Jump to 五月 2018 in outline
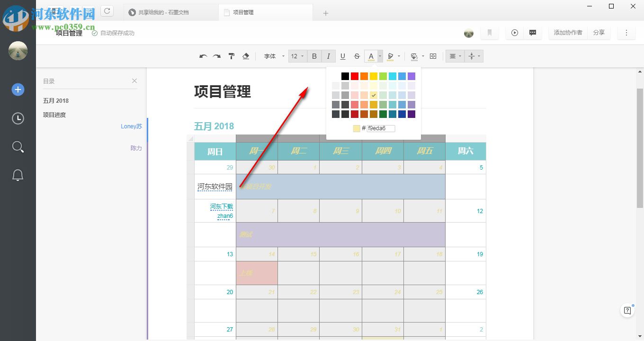 click(x=56, y=101)
